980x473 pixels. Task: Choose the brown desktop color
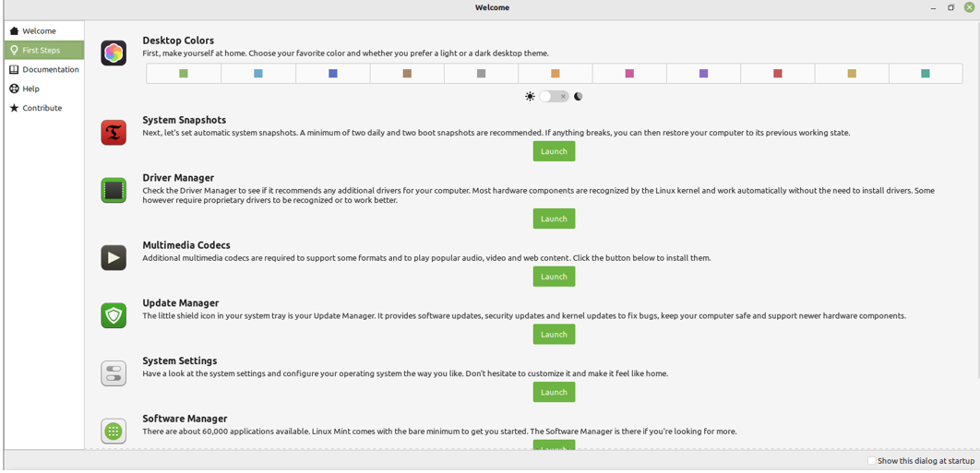pos(407,74)
